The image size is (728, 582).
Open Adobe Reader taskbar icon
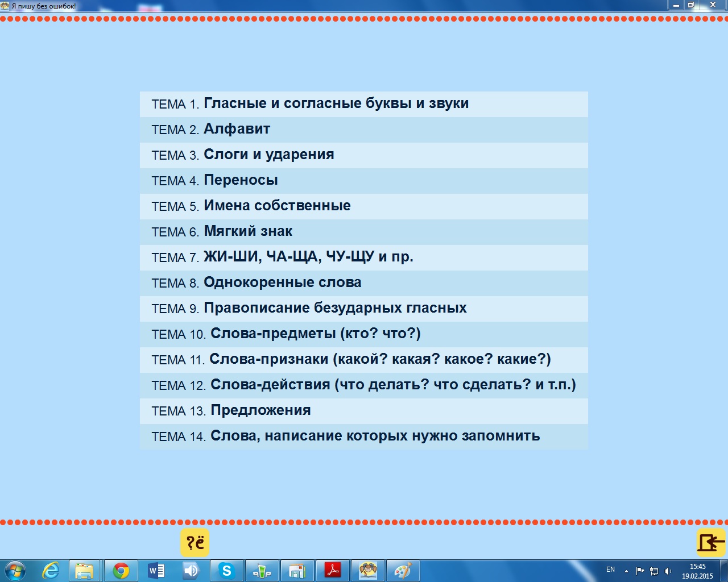coord(332,571)
